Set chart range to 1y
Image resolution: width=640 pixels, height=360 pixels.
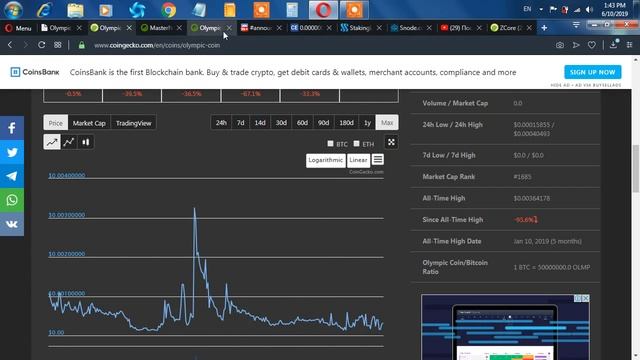[367, 122]
